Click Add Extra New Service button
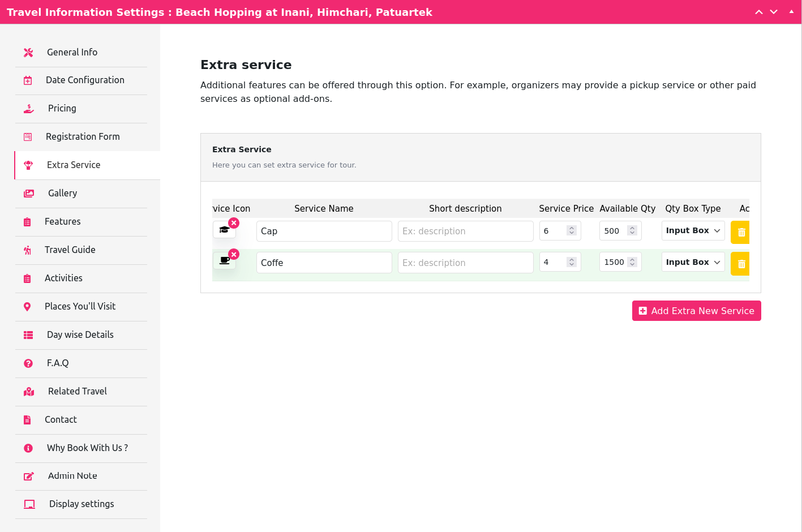Image resolution: width=802 pixels, height=532 pixels. coord(696,311)
